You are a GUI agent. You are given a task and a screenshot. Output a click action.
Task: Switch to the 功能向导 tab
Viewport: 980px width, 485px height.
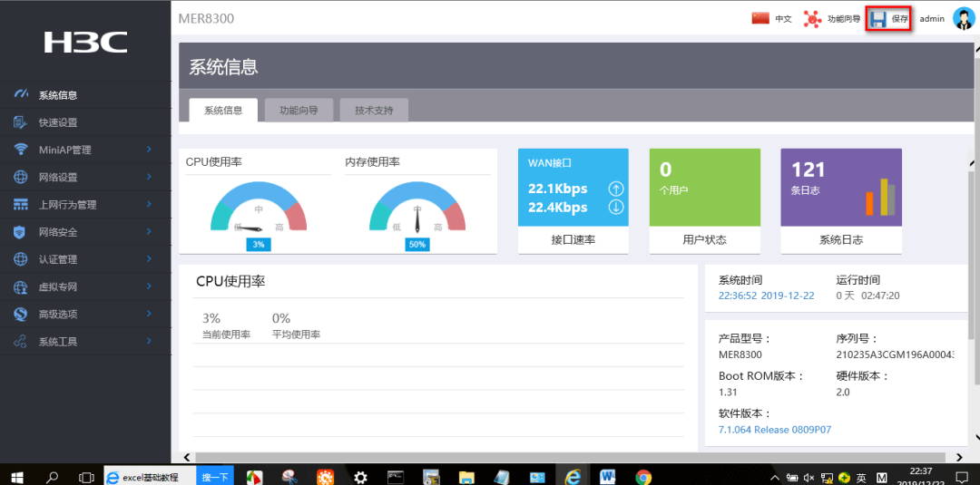click(x=299, y=111)
